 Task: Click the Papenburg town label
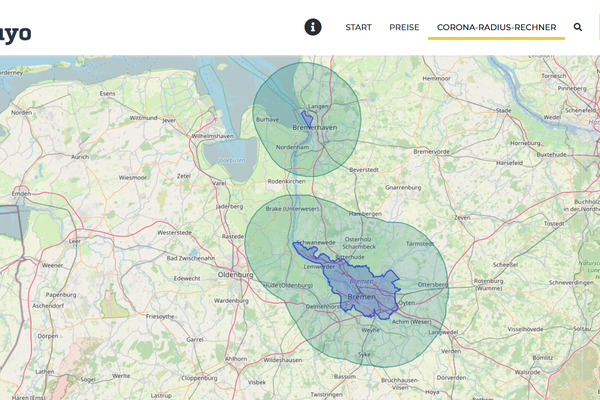(61, 295)
